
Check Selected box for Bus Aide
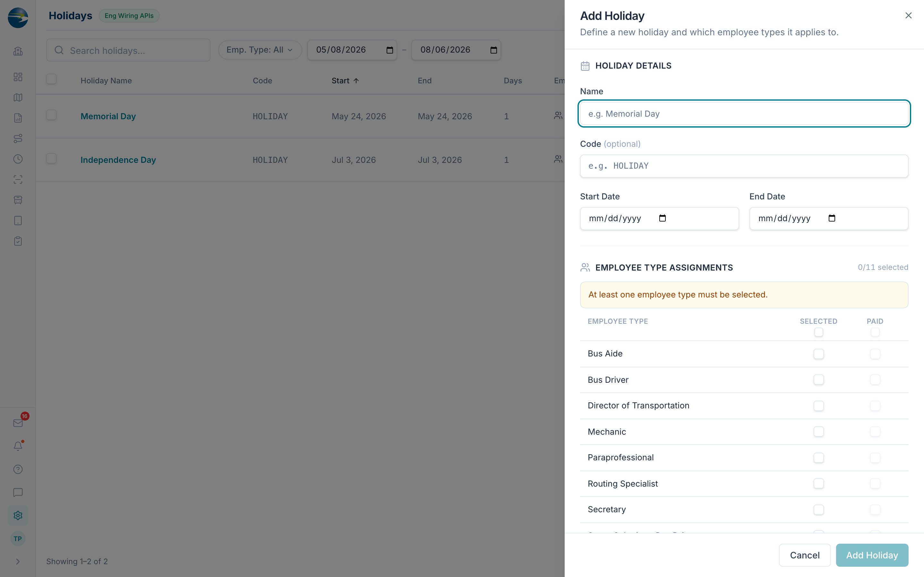click(x=818, y=354)
